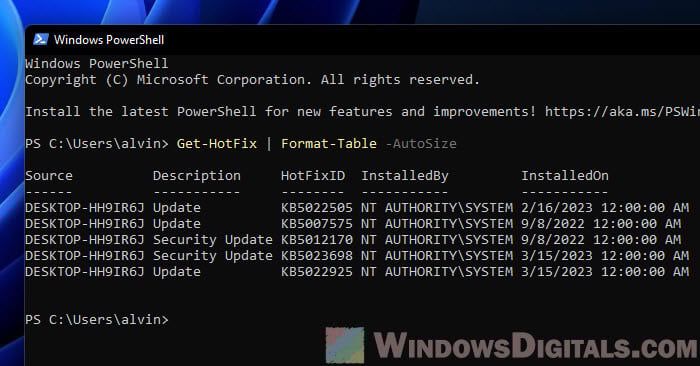
Task: Click hotfix ID KB5007575
Action: pos(317,224)
